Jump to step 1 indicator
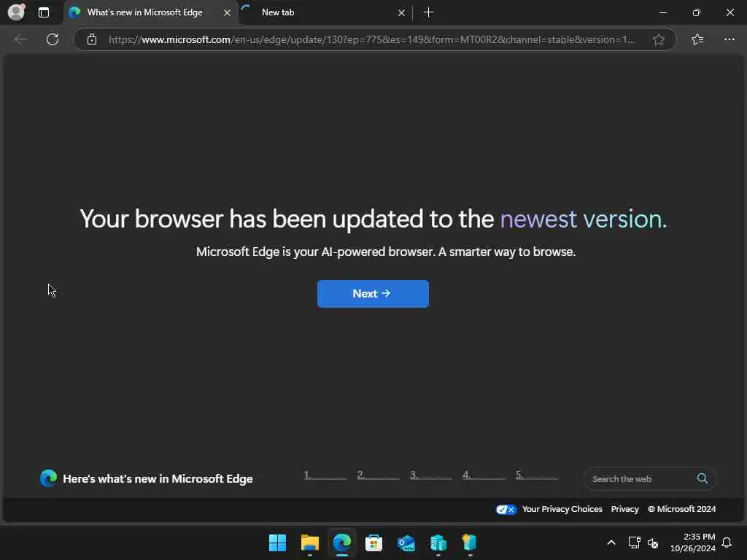This screenshot has width=747, height=560. [x=325, y=475]
